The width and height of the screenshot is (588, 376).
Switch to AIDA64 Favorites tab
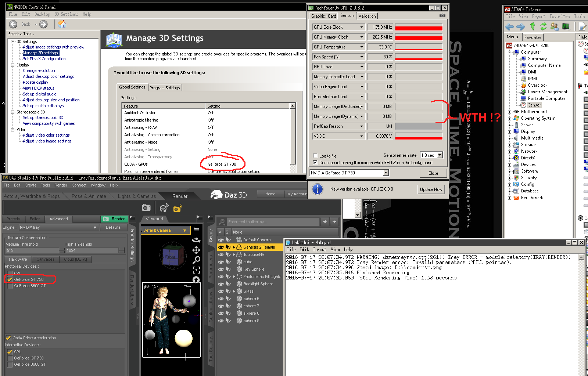coord(533,37)
